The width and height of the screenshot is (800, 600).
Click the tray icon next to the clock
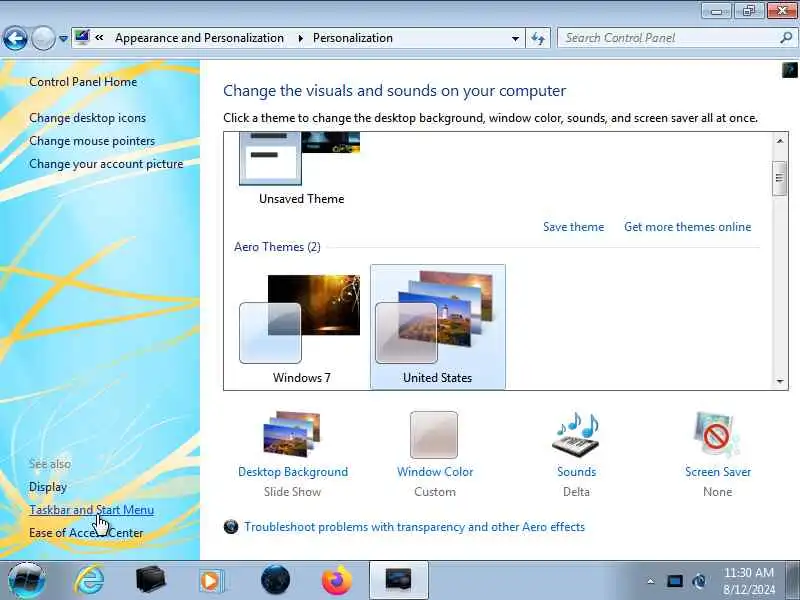pos(699,581)
